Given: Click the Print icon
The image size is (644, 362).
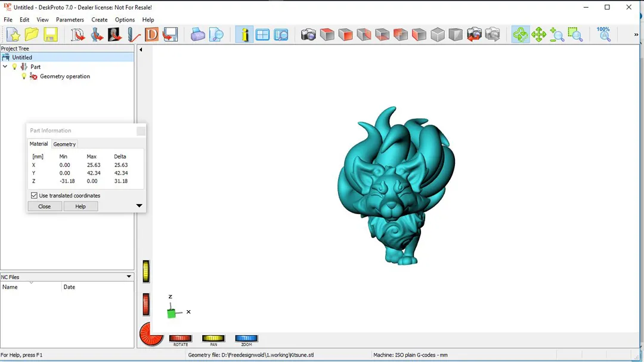Looking at the screenshot, I should pyautogui.click(x=197, y=35).
